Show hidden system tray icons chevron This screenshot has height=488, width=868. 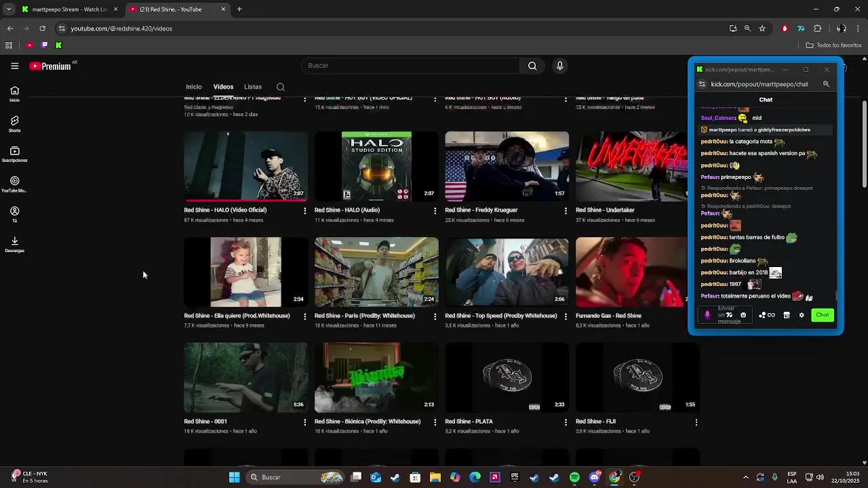(746, 477)
